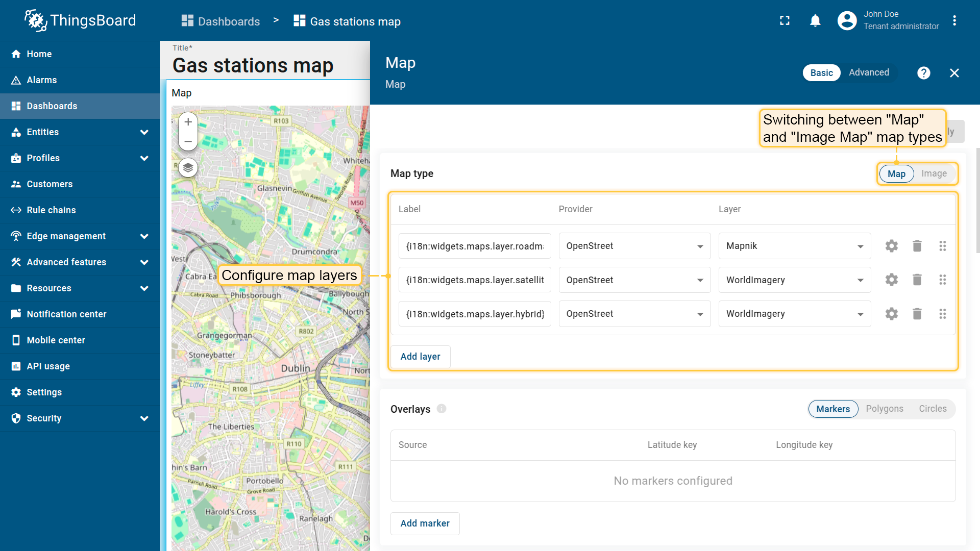Open widget help question mark
The width and height of the screenshot is (980, 551).
(923, 73)
